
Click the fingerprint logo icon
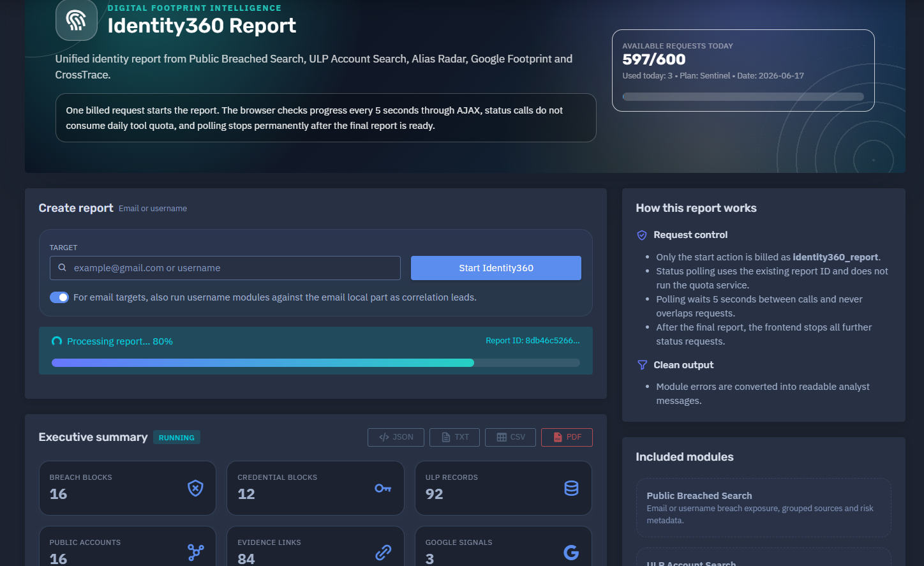[x=77, y=20]
